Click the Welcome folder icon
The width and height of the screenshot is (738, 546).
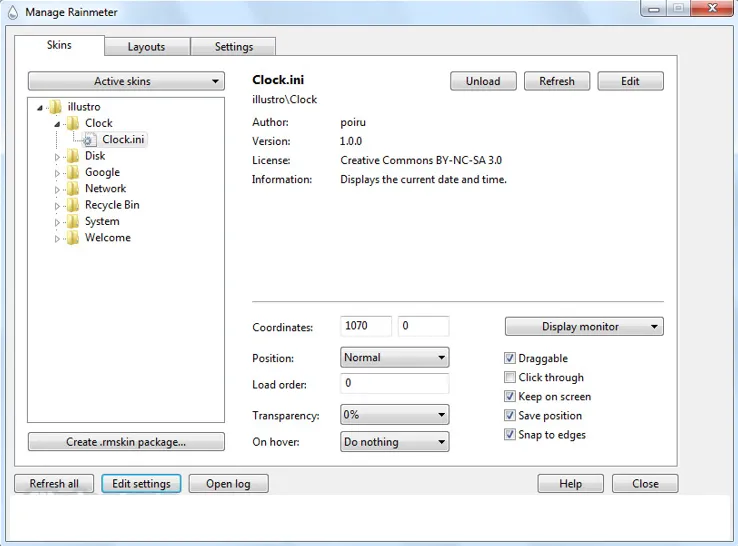point(73,238)
